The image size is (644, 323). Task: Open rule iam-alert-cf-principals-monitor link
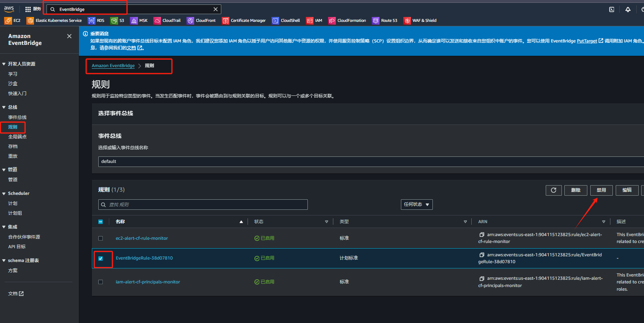click(x=148, y=282)
